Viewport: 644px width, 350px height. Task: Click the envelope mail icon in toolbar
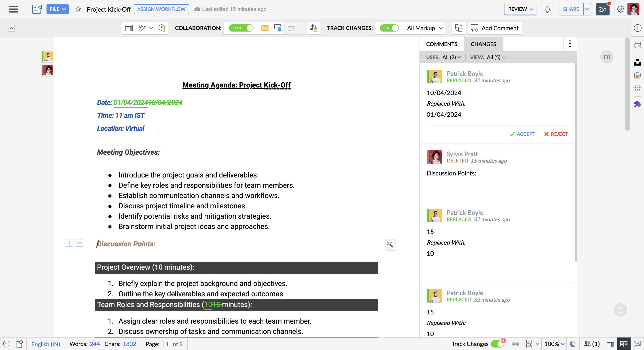[265, 28]
